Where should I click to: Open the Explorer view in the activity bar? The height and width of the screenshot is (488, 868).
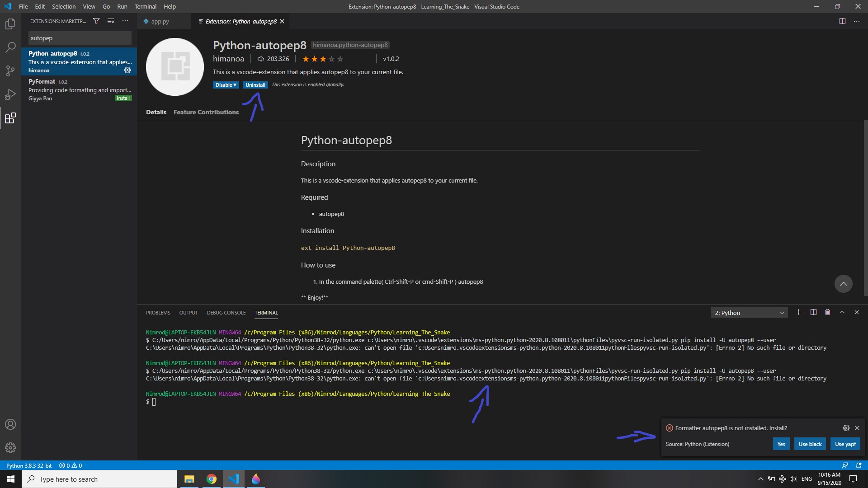pyautogui.click(x=10, y=23)
